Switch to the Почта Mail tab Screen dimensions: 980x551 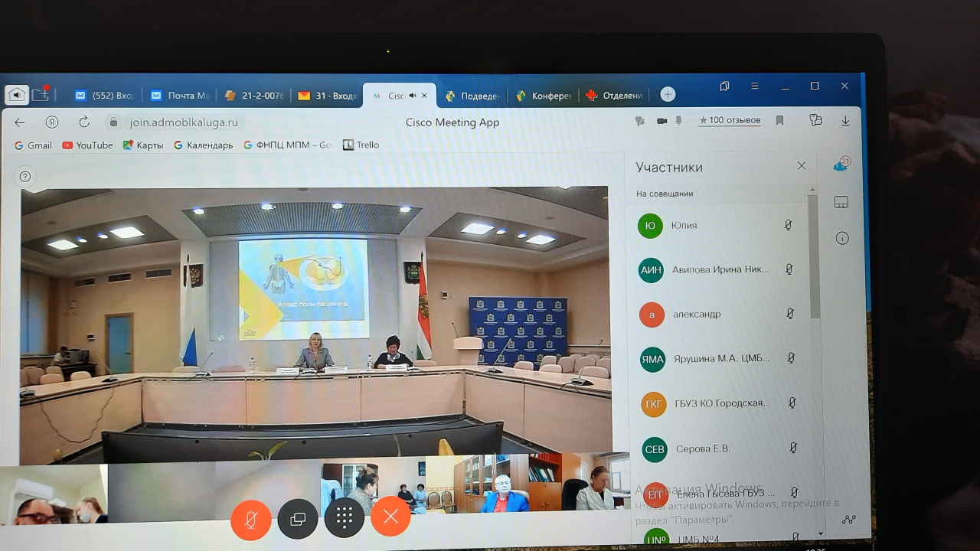pos(179,96)
